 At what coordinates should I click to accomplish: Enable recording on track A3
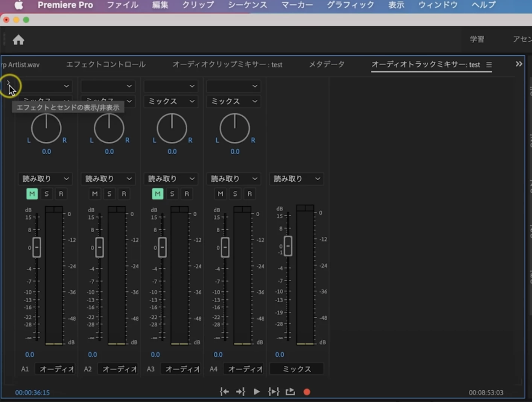tap(187, 194)
